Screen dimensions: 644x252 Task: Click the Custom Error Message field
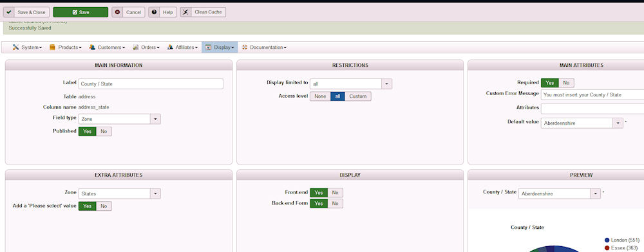(592, 94)
